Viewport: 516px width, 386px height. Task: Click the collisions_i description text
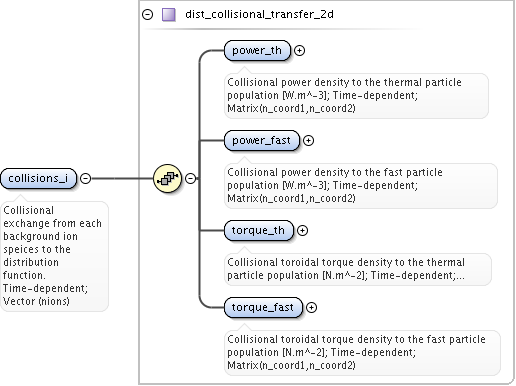(x=53, y=256)
